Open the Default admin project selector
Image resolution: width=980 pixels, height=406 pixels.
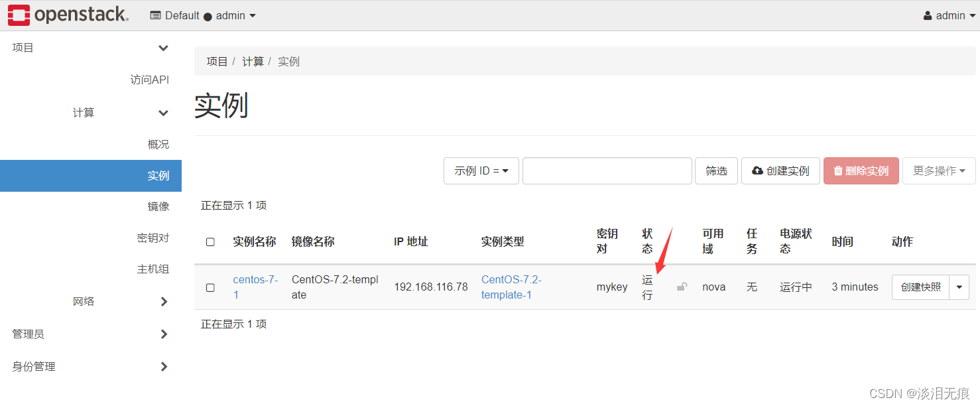pos(203,15)
